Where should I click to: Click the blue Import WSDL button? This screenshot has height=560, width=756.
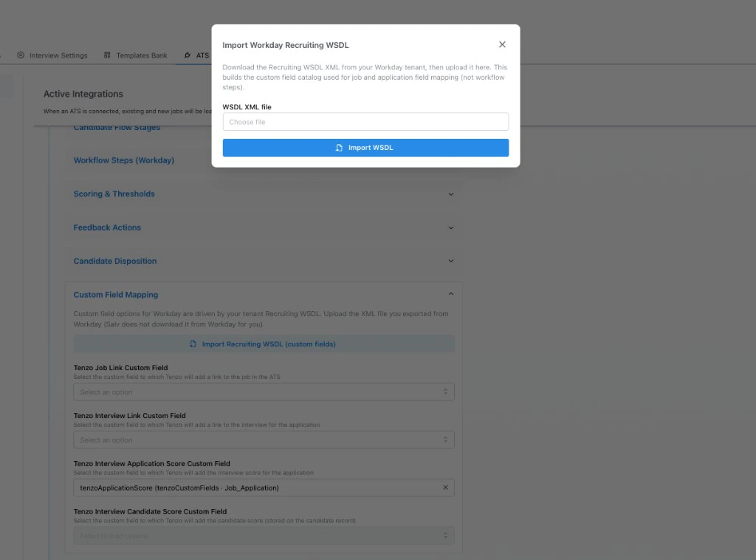365,148
